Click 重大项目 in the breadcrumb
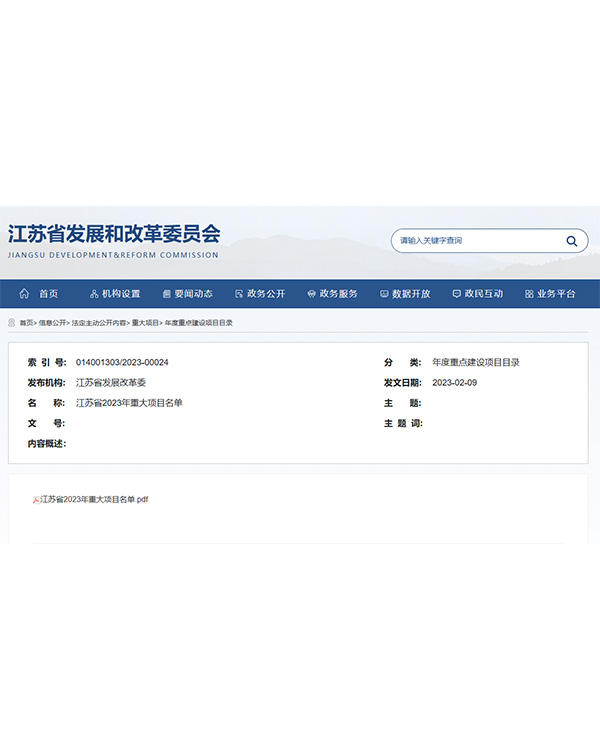The height and width of the screenshot is (749, 600). click(x=145, y=323)
